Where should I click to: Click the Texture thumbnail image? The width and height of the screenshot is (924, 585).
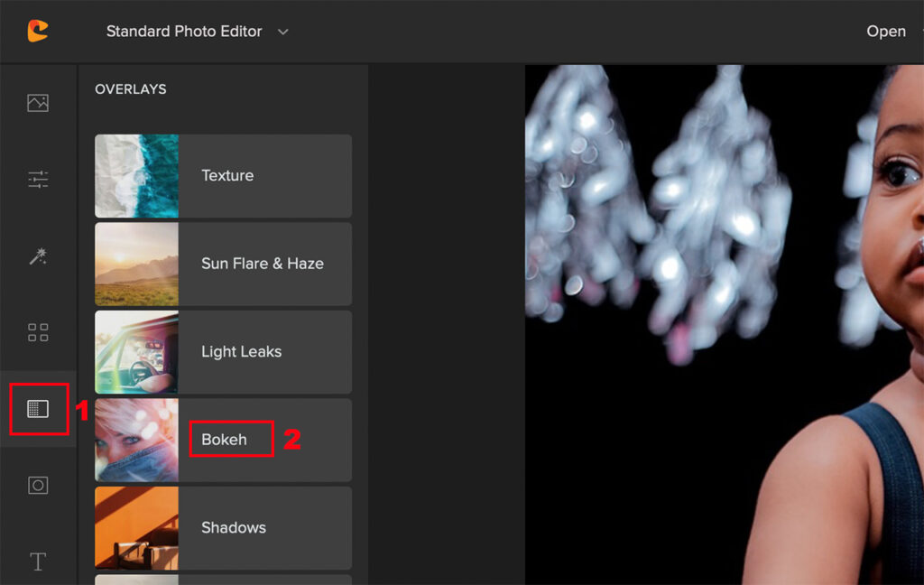click(137, 176)
